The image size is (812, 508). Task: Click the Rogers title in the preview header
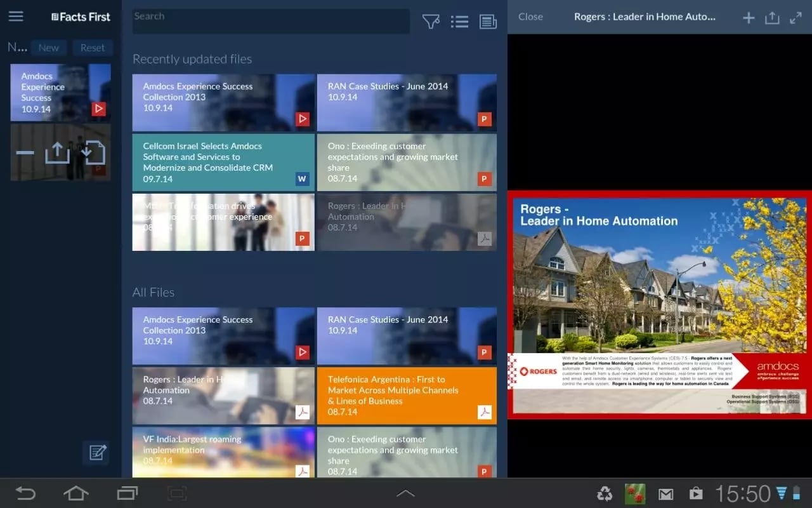point(645,17)
